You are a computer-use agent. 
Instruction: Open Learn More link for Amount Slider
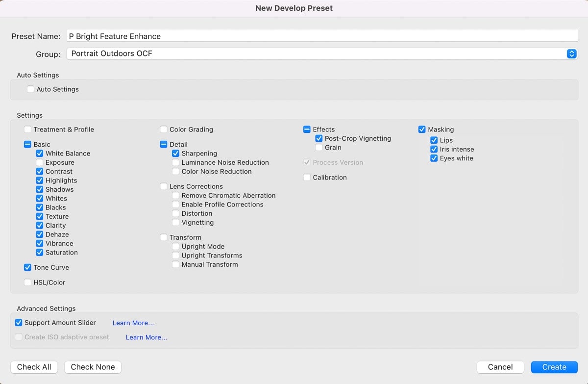tap(133, 323)
